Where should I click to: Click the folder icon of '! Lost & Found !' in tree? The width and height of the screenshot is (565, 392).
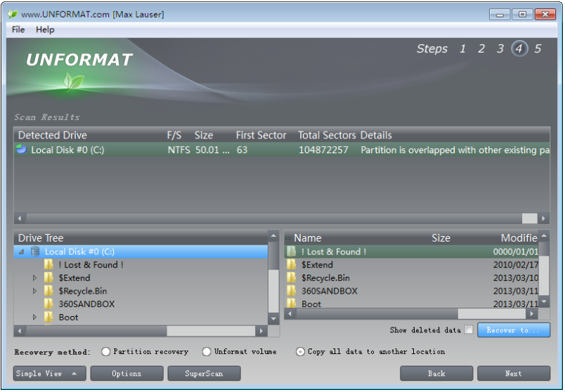click(48, 264)
